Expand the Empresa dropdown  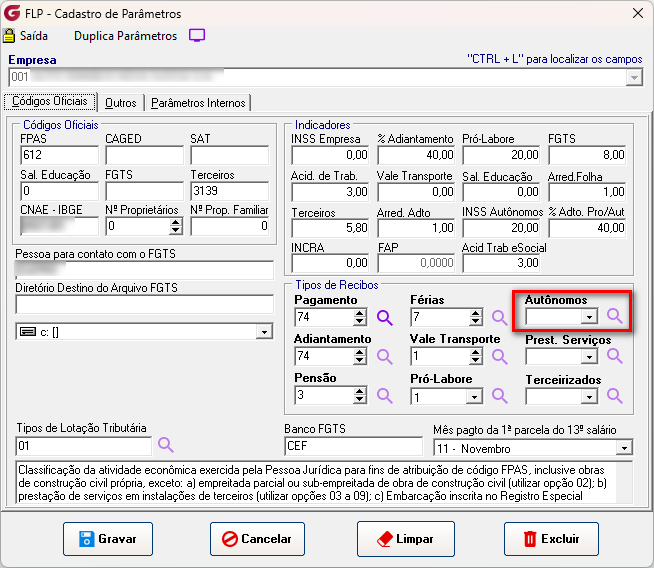pyautogui.click(x=634, y=78)
